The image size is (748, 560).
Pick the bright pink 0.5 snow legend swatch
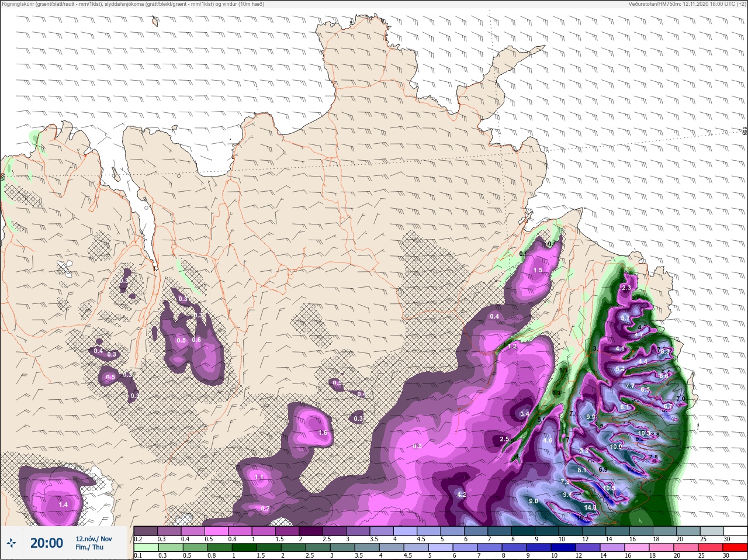click(x=216, y=531)
